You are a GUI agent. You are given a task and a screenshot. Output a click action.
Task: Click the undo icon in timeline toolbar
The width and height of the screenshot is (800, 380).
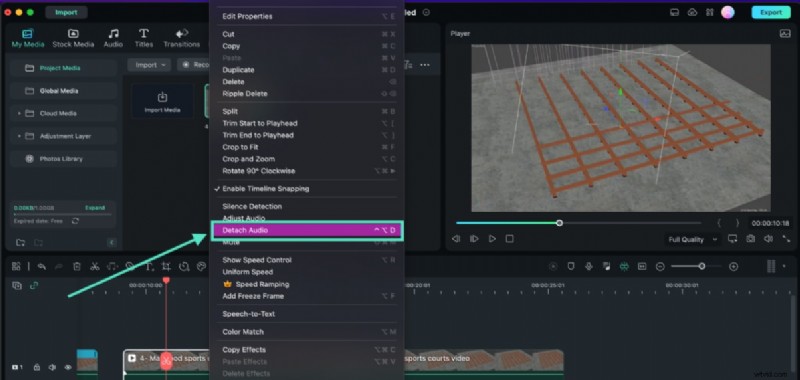[41, 266]
